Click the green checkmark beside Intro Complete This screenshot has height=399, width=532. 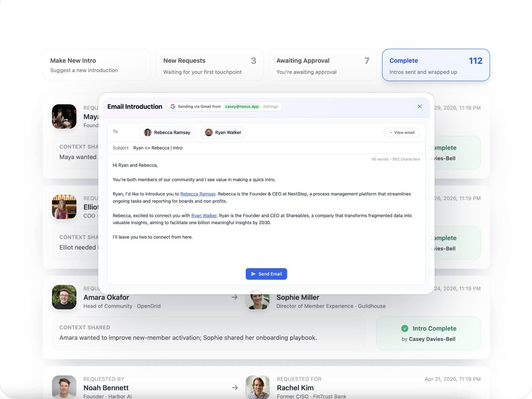coord(405,328)
